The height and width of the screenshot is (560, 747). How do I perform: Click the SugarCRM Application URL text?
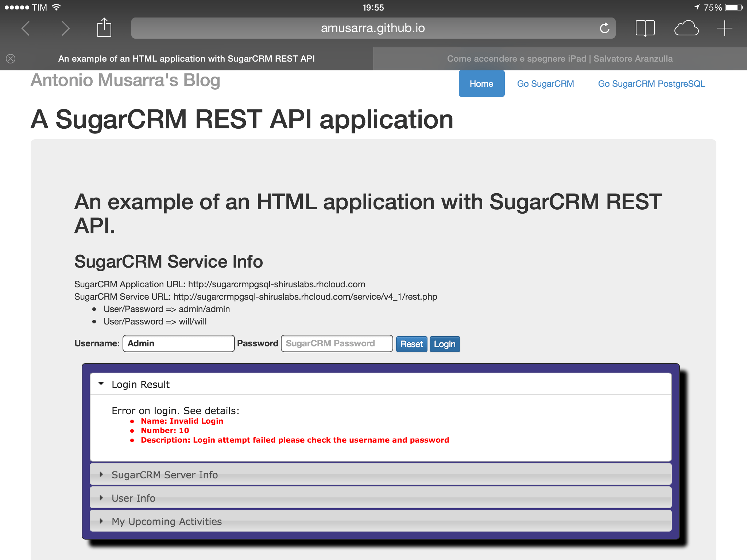(220, 284)
